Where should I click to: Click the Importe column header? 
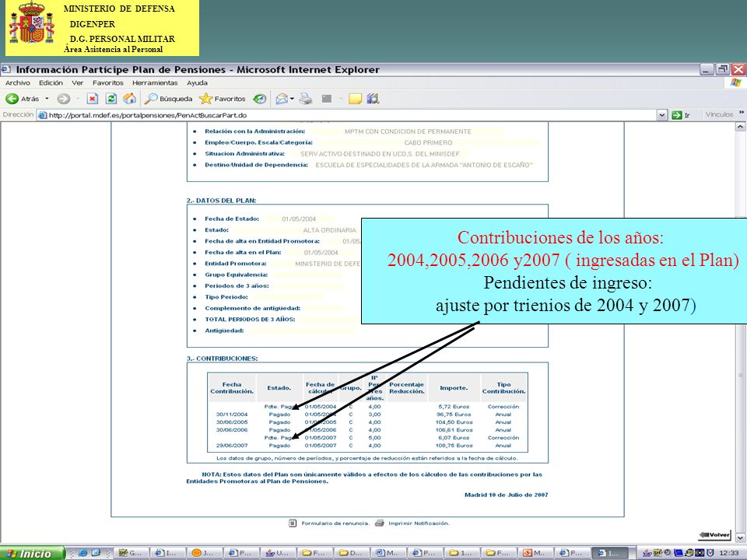[454, 388]
